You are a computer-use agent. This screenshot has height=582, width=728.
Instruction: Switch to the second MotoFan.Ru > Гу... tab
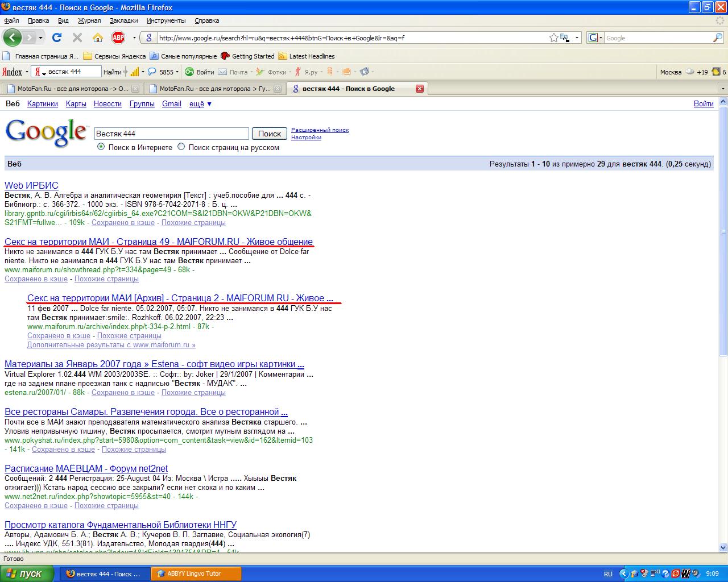[214, 89]
